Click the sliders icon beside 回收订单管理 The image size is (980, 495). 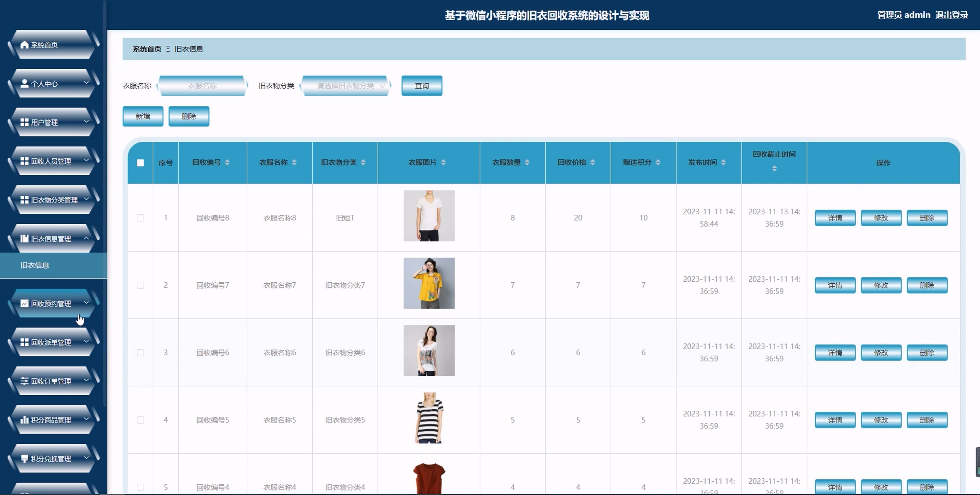point(24,381)
